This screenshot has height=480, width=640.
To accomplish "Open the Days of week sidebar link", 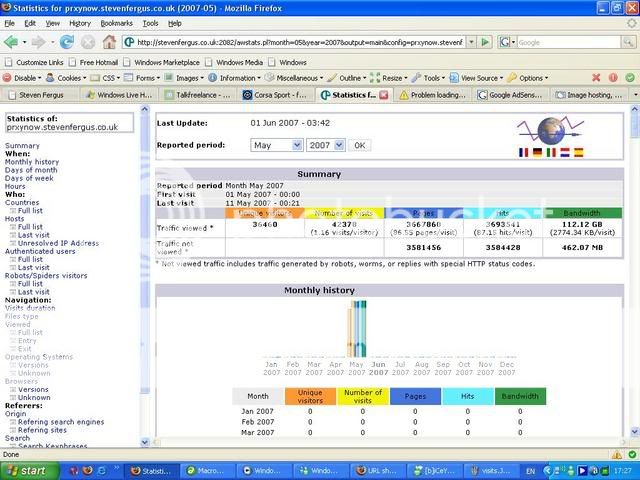I will coord(31,178).
